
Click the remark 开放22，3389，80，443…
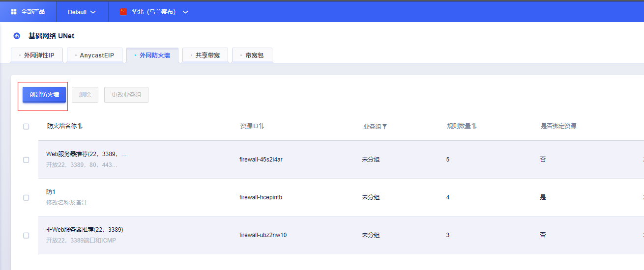point(82,164)
